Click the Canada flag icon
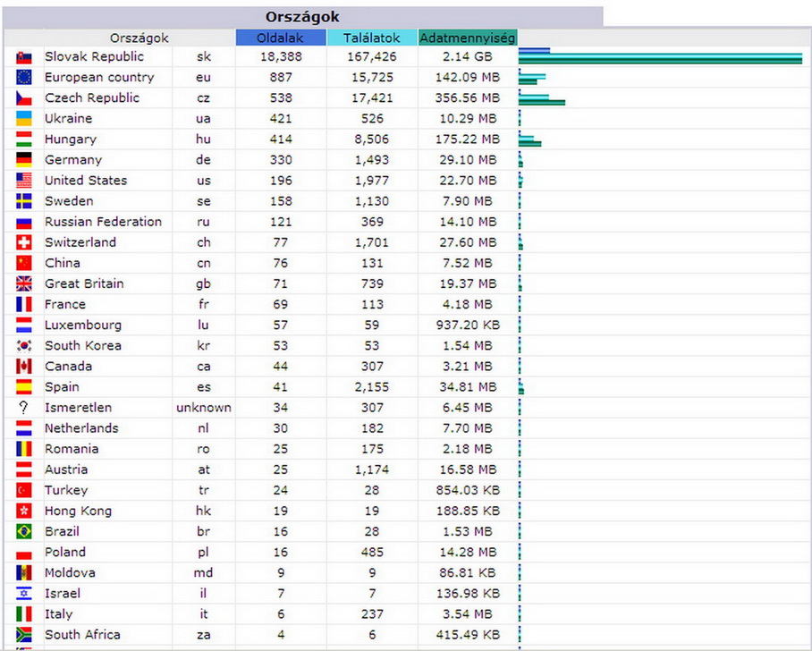 [24, 367]
